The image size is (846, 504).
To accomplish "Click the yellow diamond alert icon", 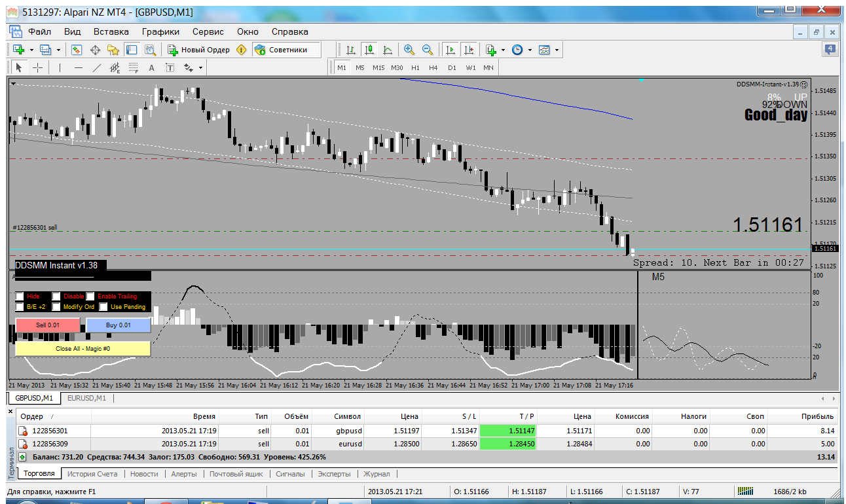I will click(x=242, y=50).
